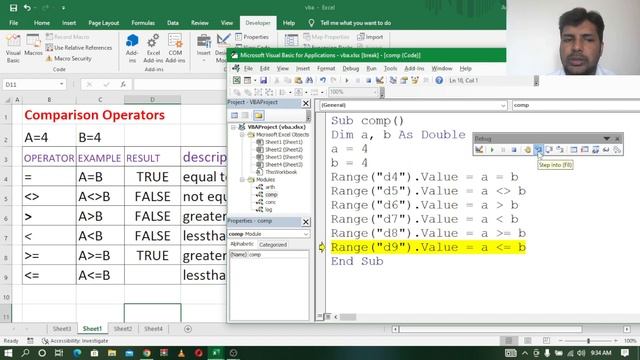
Task: Click Windows Start button on taskbar
Action: [8, 353]
